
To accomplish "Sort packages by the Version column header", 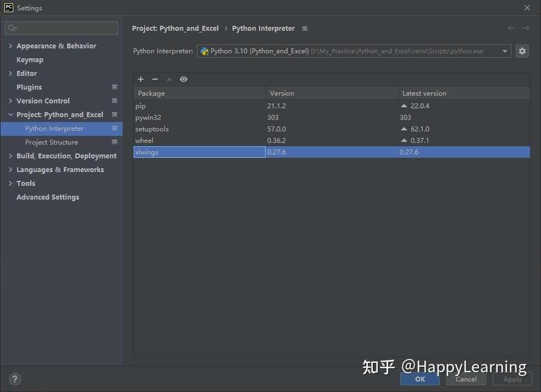I will 281,93.
